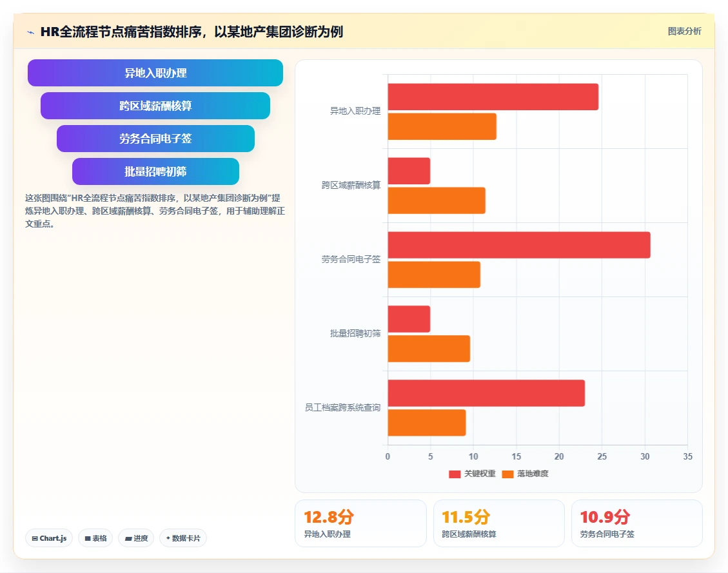Click the 图表分析 label in header
This screenshot has height=573, width=728.
click(684, 31)
